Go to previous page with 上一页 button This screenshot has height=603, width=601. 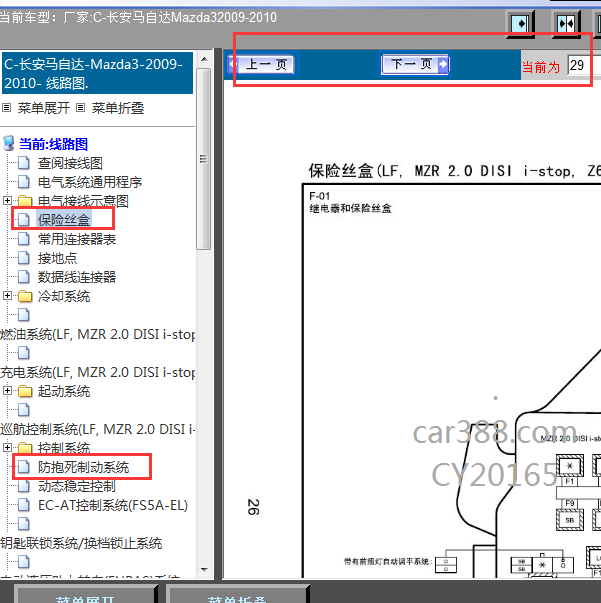pos(262,64)
